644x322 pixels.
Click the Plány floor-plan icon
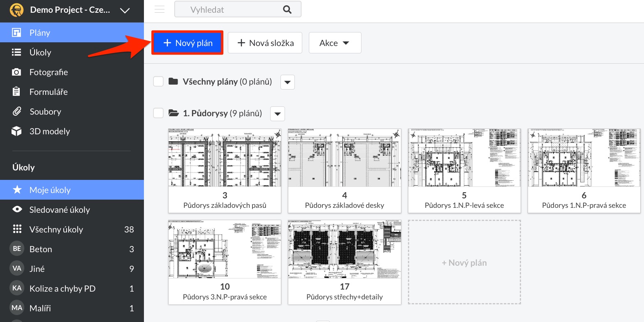tap(16, 32)
